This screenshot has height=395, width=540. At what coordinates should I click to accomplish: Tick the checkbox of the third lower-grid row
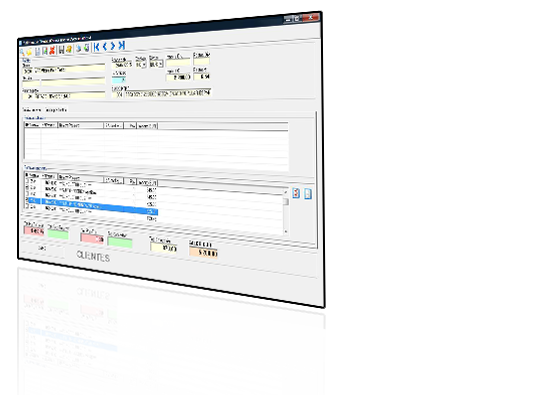[28, 194]
